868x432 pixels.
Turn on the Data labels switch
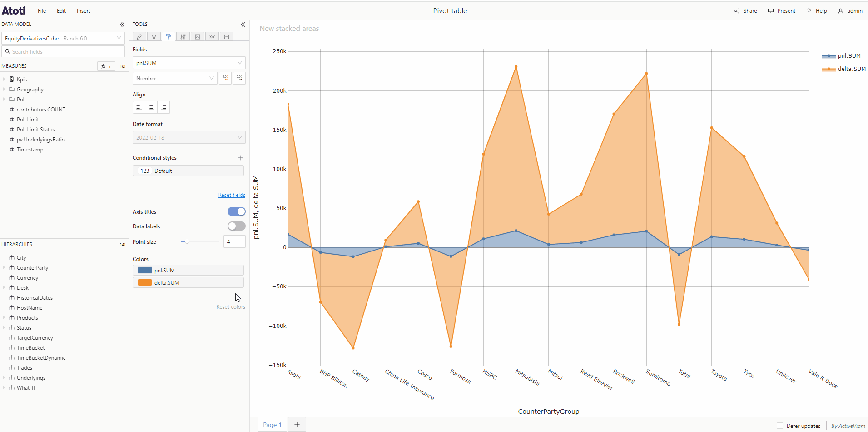237,226
